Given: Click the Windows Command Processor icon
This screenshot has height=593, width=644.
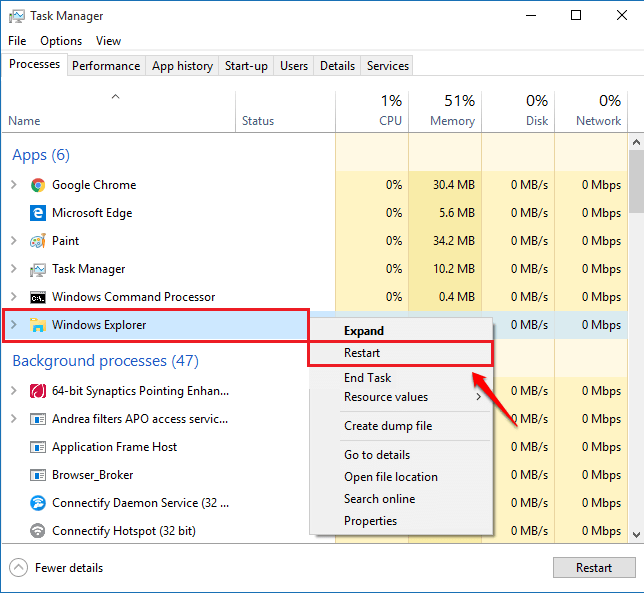Looking at the screenshot, I should [x=38, y=297].
